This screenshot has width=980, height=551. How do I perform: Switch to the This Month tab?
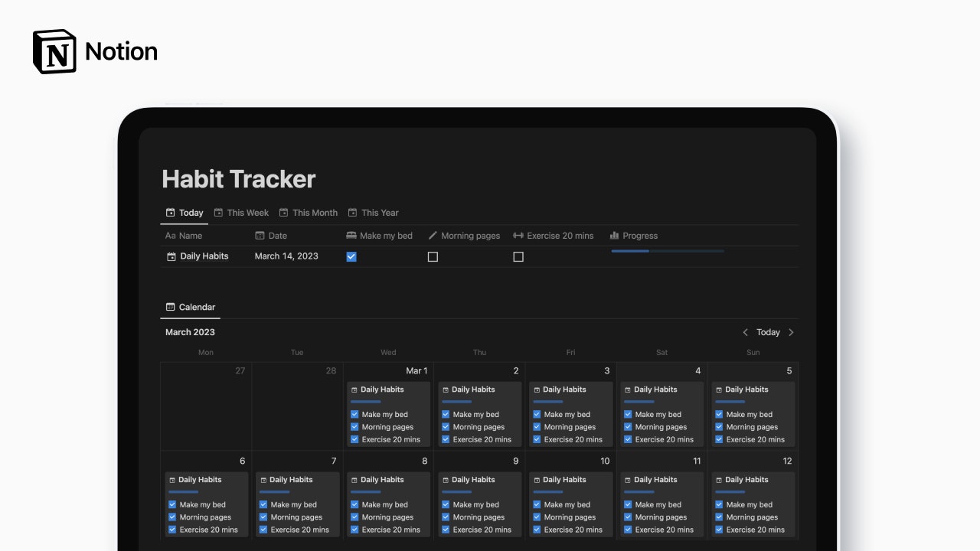pos(308,213)
